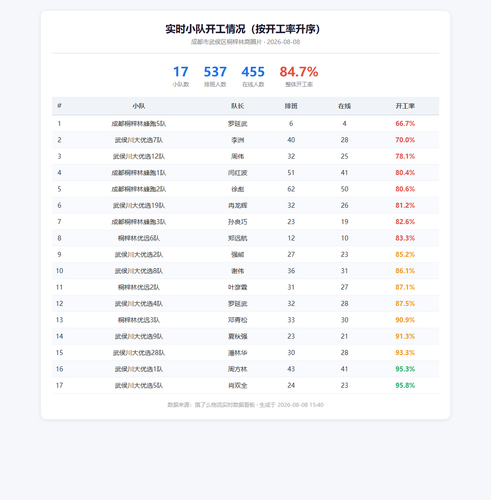Click team name 武侯川大优选7队
This screenshot has width=491, height=500.
pyautogui.click(x=139, y=140)
